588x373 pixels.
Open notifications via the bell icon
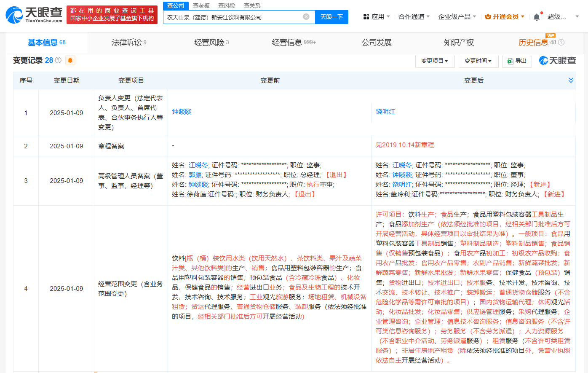(537, 17)
